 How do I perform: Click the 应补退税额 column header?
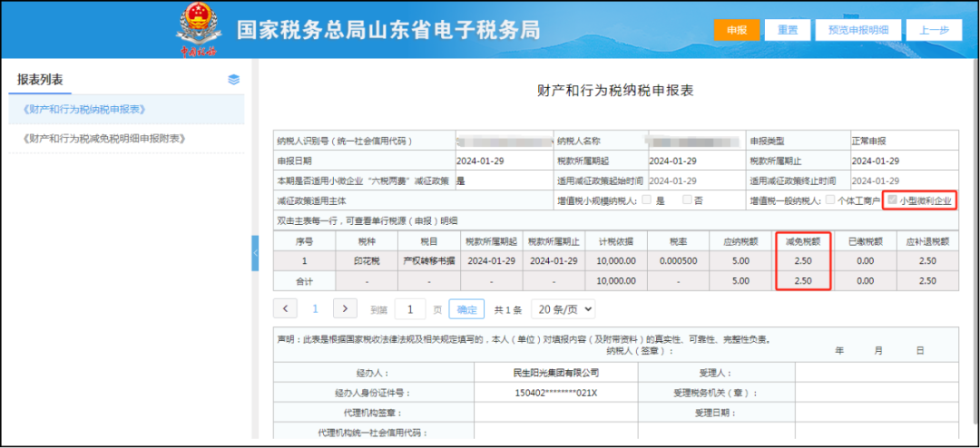tap(927, 242)
